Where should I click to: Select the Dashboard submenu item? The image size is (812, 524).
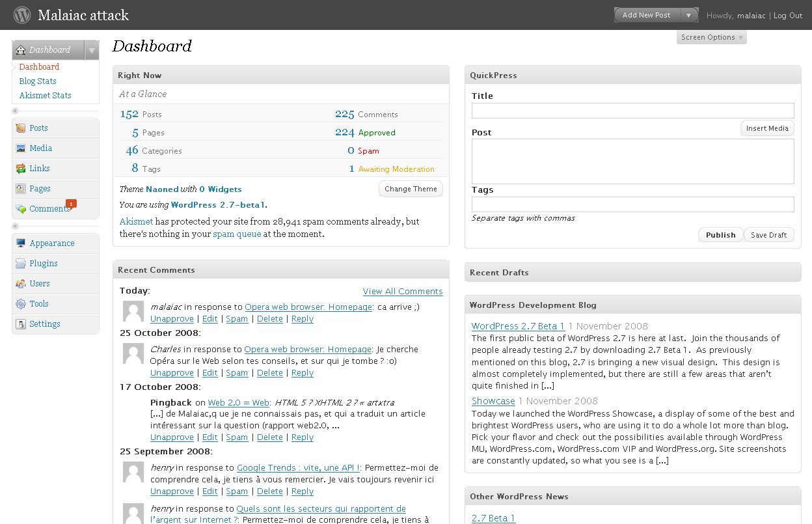pos(39,67)
